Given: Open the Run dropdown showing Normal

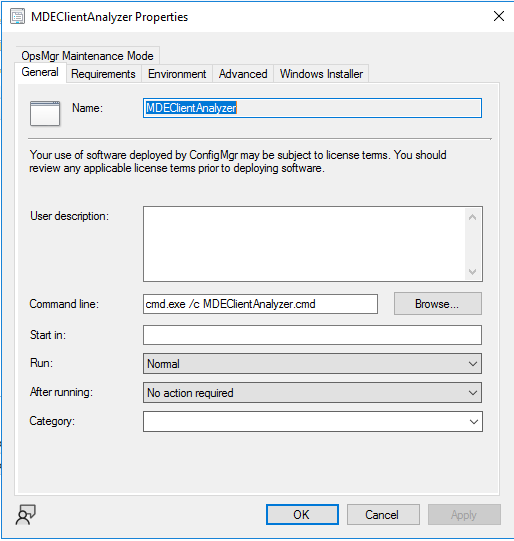Looking at the screenshot, I should [313, 364].
